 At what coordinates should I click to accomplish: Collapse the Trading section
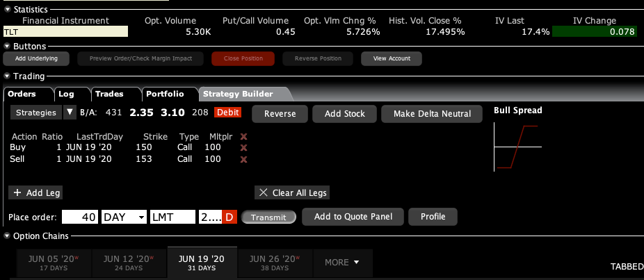(7, 76)
